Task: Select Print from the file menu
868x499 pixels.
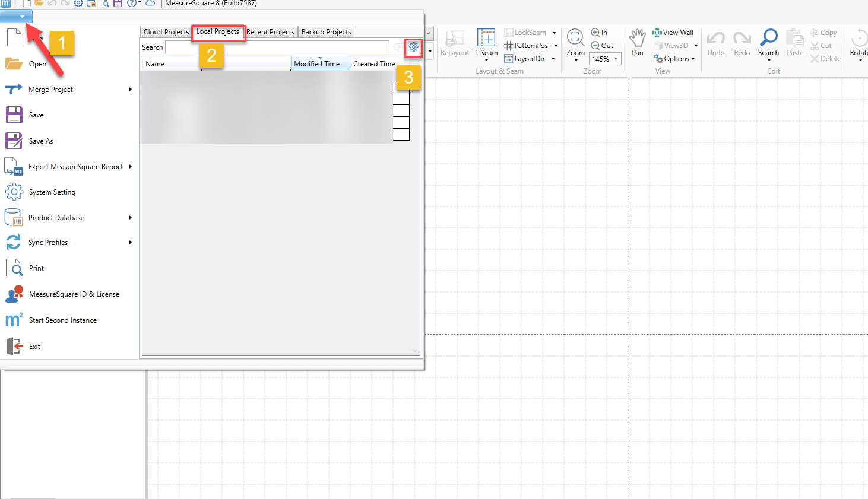Action: pos(36,268)
